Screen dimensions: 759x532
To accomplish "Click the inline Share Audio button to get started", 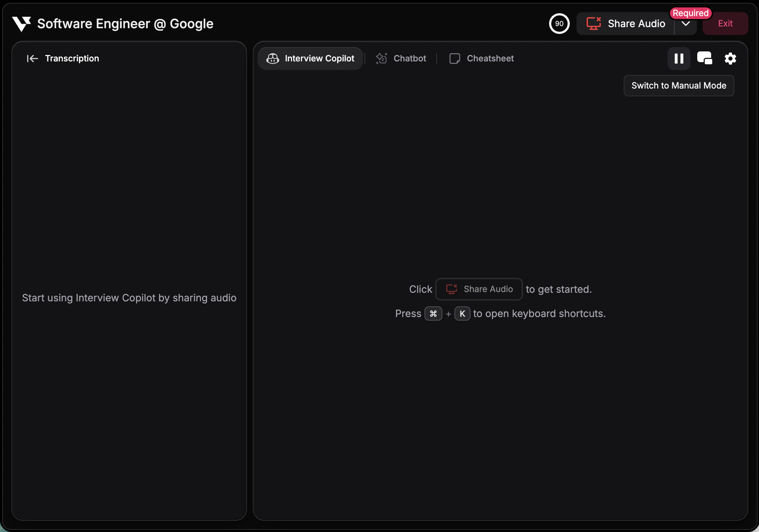I will point(479,289).
